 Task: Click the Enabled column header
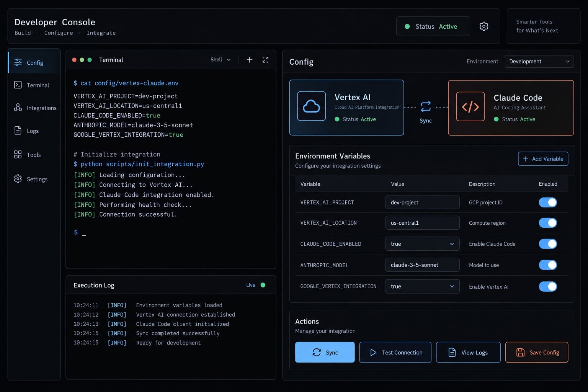click(x=548, y=184)
